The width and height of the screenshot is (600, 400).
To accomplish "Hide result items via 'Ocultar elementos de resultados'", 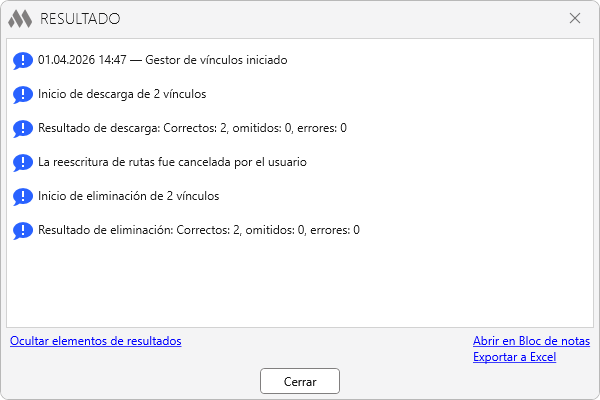I will (x=96, y=341).
